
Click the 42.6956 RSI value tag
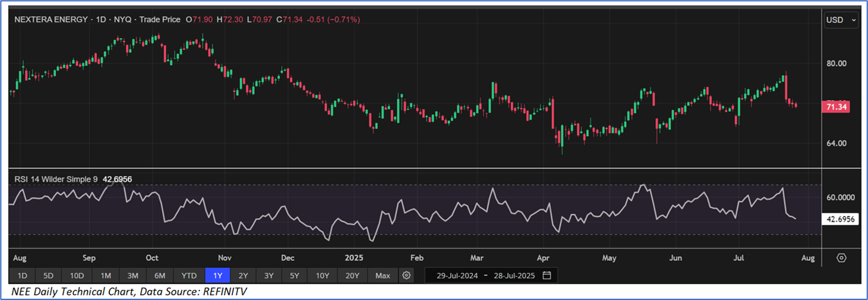(840, 219)
